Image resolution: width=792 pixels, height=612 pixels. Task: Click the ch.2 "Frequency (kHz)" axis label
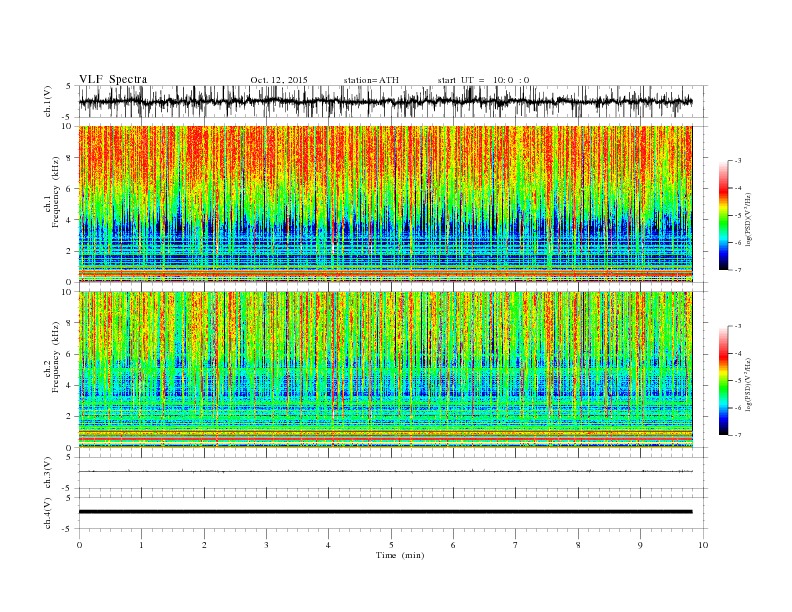[56, 356]
